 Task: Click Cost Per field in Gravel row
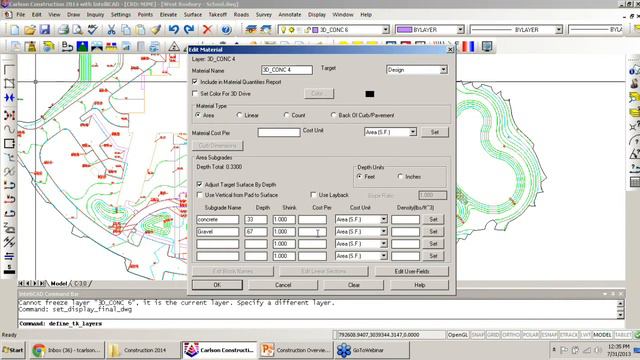coord(312,232)
